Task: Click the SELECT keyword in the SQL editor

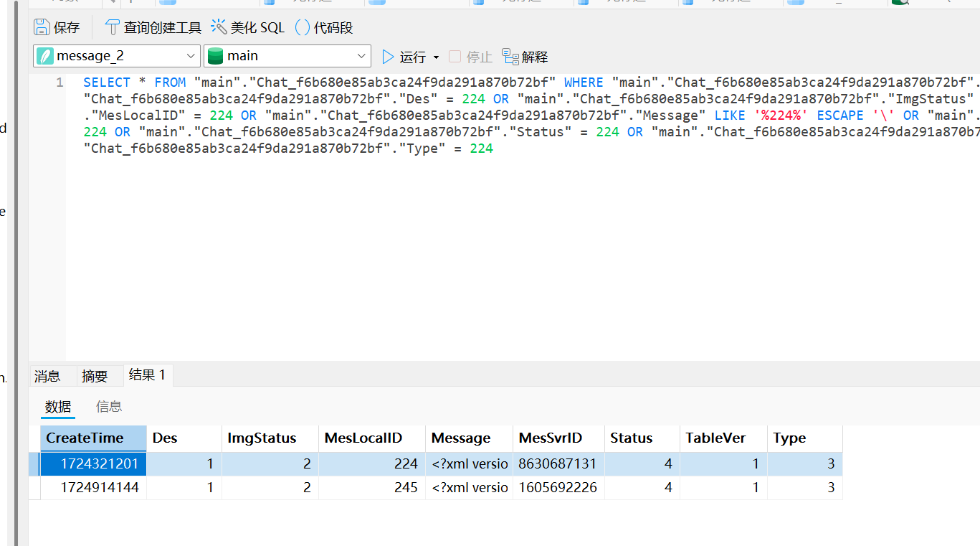Action: coord(107,83)
